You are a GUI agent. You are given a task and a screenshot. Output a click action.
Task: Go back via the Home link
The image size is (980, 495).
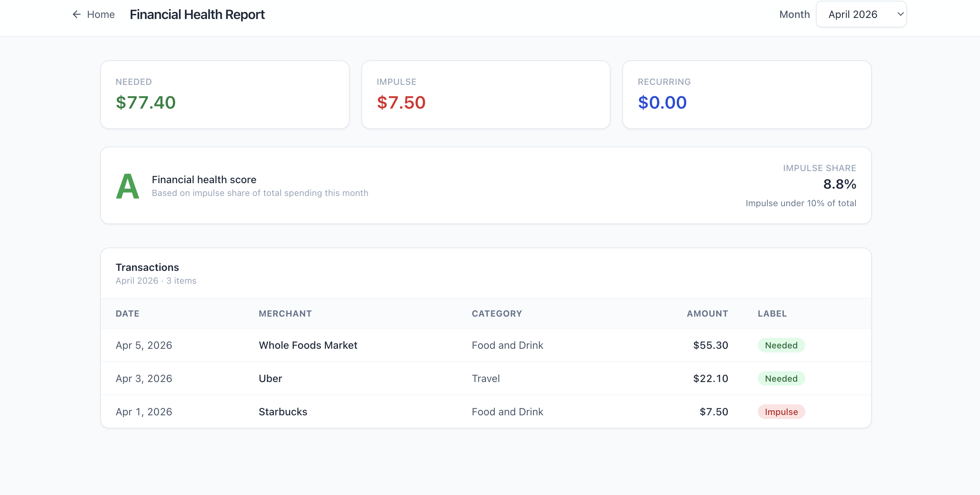click(100, 15)
